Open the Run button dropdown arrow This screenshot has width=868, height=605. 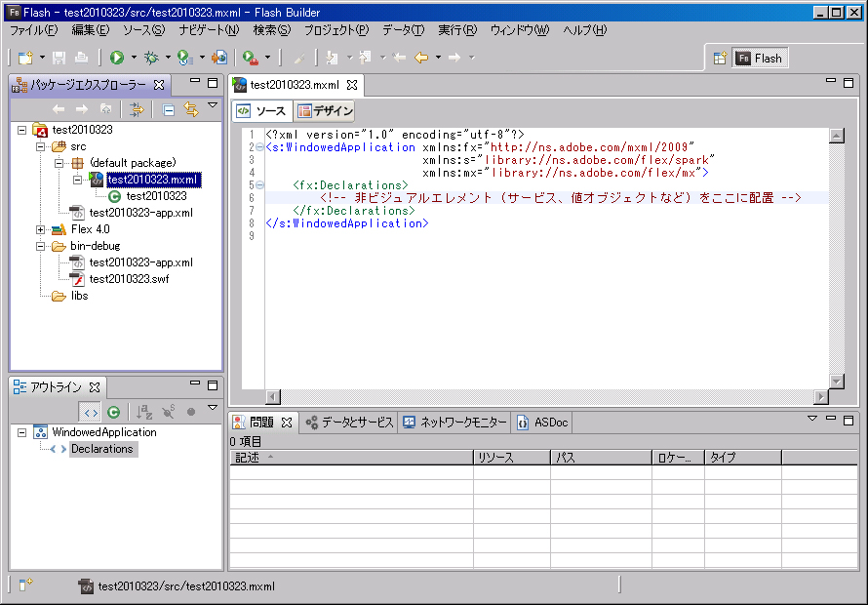pos(134,58)
